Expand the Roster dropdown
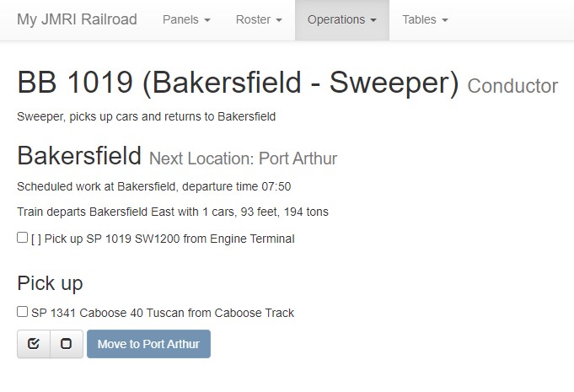Screen dimensions: 574x392 (x=259, y=19)
